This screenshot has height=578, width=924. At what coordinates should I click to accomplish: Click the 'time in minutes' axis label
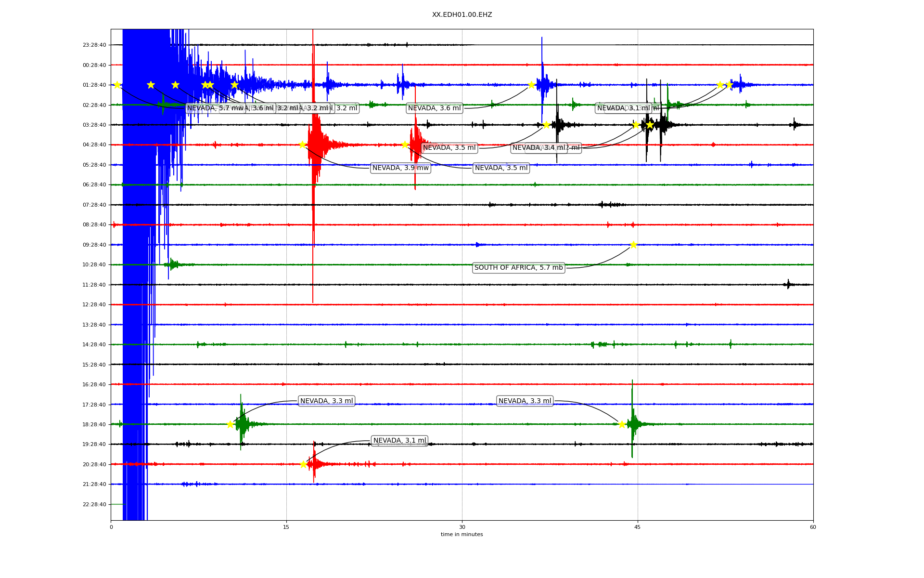coord(462,535)
